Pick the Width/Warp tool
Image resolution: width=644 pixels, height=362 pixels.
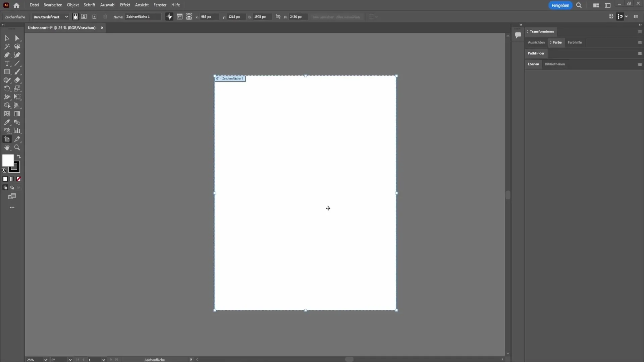click(x=7, y=97)
